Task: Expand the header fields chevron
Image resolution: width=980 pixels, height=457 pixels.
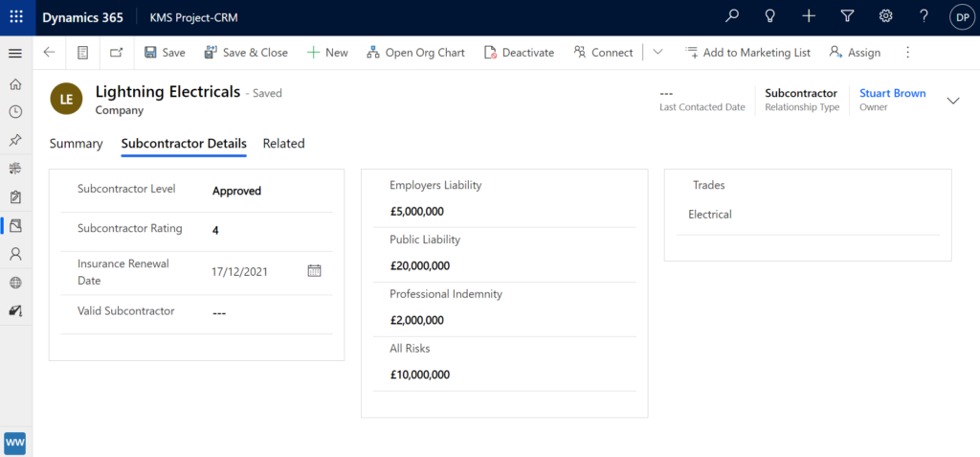Action: [953, 101]
